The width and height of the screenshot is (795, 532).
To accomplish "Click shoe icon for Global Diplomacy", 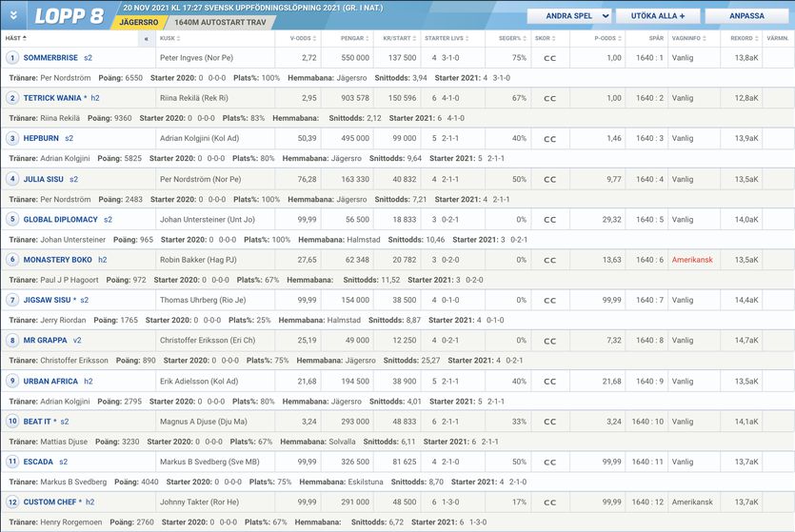I will (549, 220).
